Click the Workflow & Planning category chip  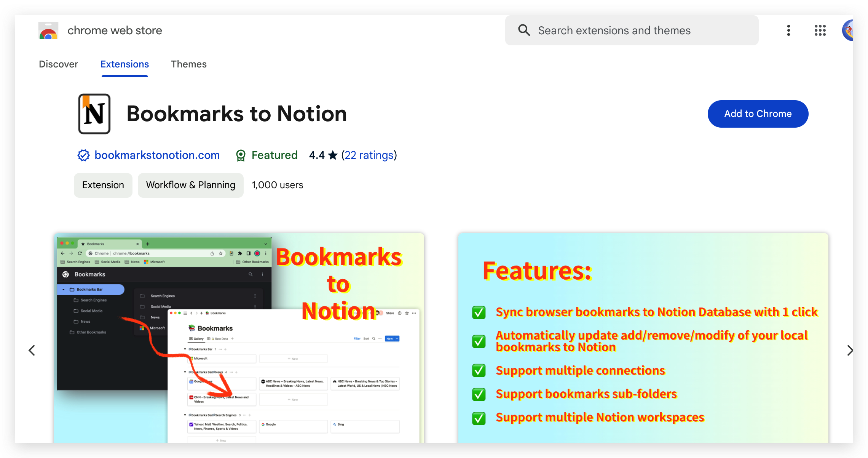click(190, 185)
